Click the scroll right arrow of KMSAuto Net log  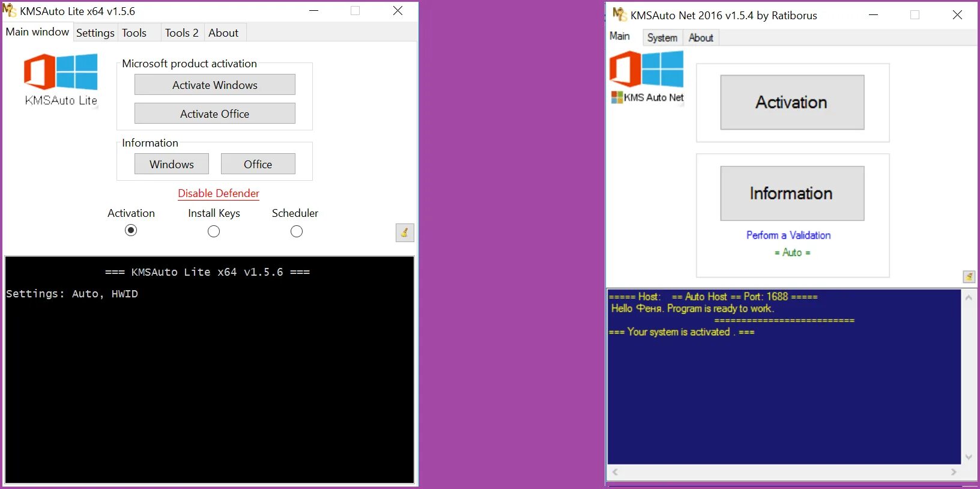point(954,472)
